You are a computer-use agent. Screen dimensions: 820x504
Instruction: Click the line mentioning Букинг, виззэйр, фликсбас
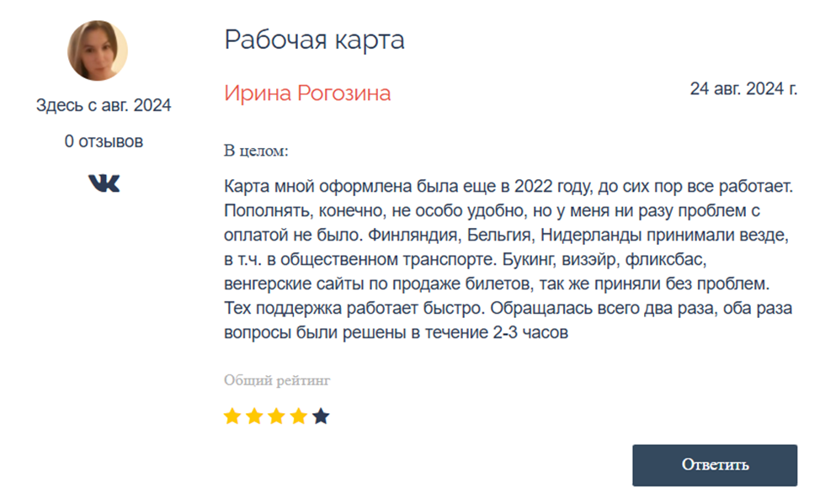tap(466, 260)
